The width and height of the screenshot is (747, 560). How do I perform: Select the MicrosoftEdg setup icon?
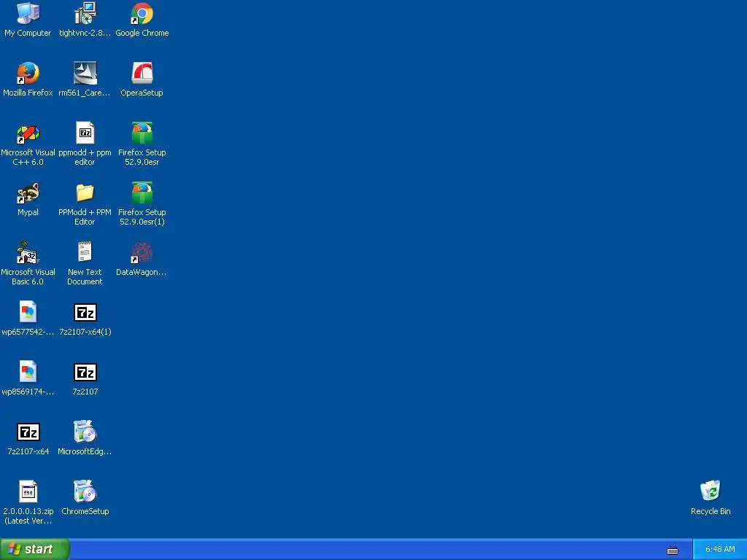click(85, 432)
